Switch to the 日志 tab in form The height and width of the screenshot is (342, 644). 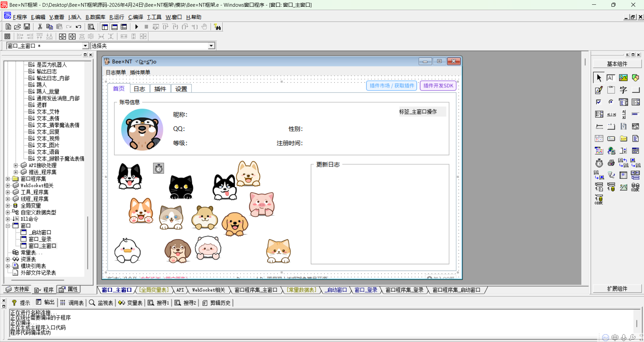pyautogui.click(x=139, y=89)
